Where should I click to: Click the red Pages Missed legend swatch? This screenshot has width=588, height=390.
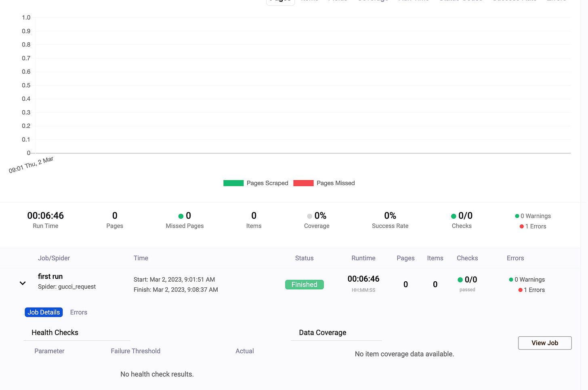tap(303, 183)
